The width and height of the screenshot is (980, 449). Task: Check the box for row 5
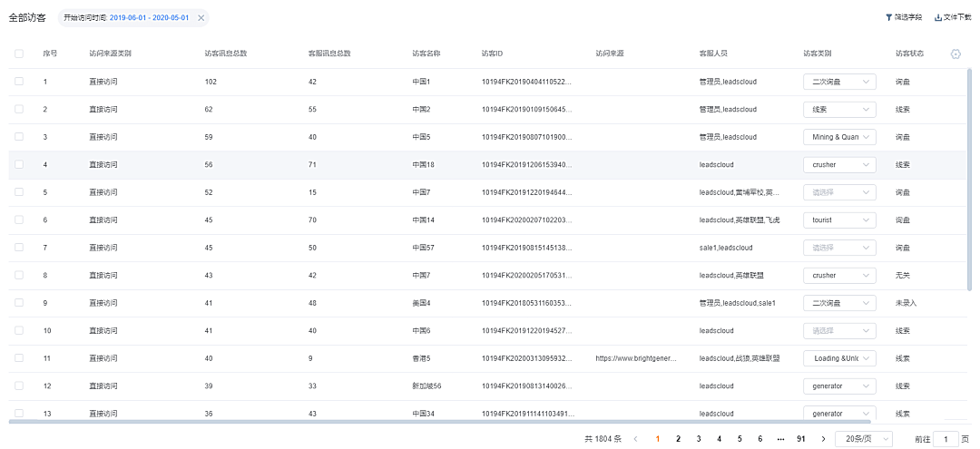(x=19, y=191)
